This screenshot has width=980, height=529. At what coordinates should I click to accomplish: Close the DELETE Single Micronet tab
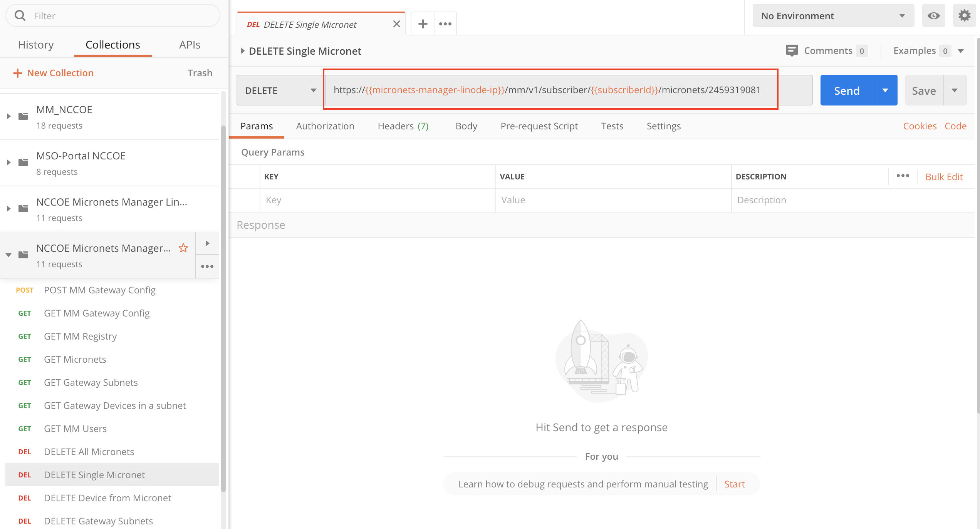coord(397,24)
